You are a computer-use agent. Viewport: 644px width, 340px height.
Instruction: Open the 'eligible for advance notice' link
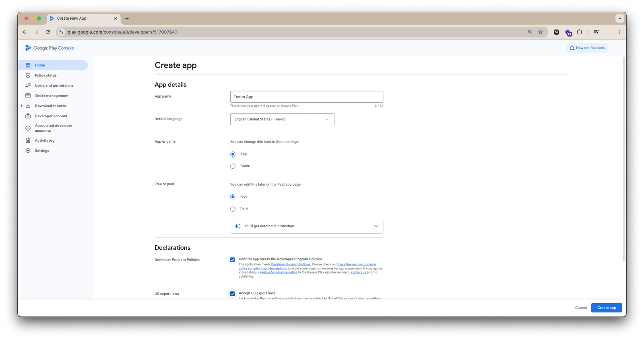coord(279,273)
